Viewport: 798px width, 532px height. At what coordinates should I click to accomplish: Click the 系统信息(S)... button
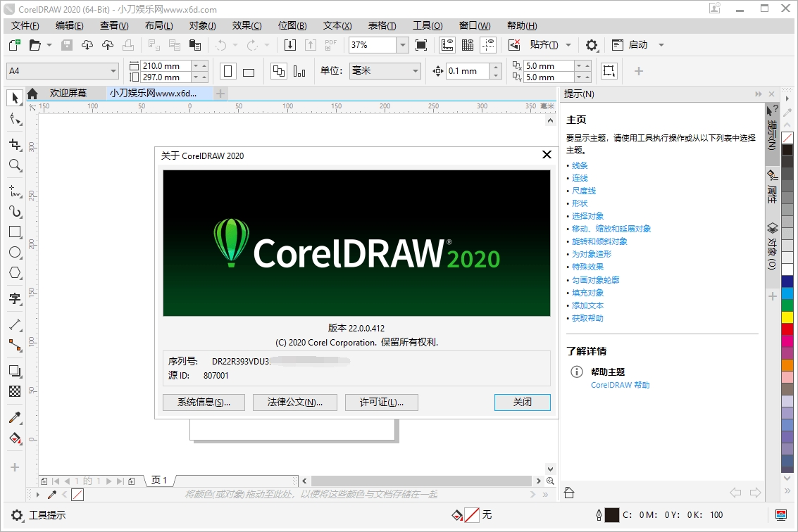(204, 403)
